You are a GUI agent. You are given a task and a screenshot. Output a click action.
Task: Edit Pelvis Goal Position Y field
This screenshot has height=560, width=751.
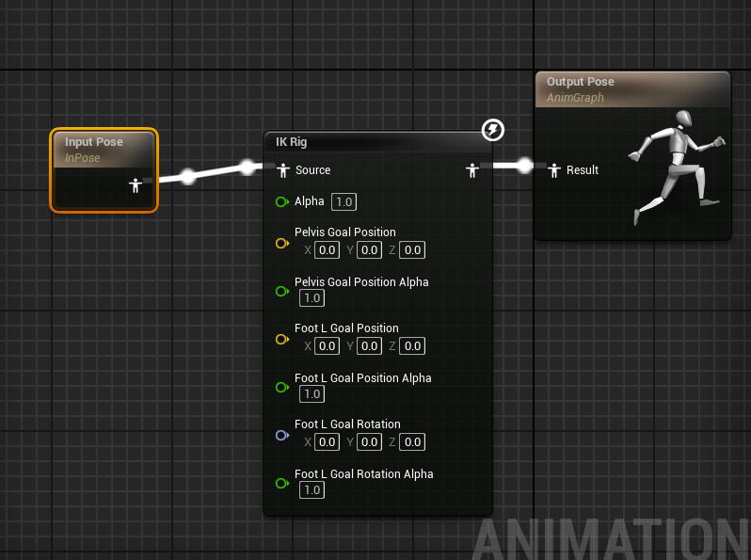click(369, 250)
